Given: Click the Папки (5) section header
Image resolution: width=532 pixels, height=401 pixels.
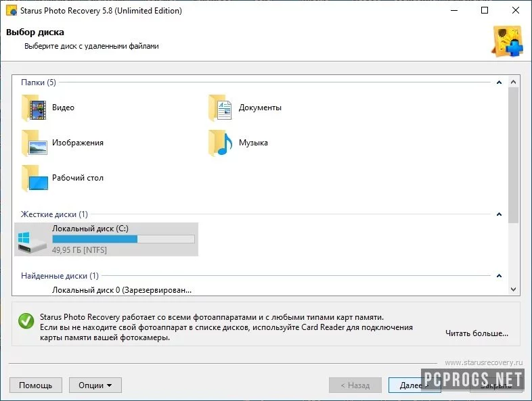Looking at the screenshot, I should tap(39, 82).
